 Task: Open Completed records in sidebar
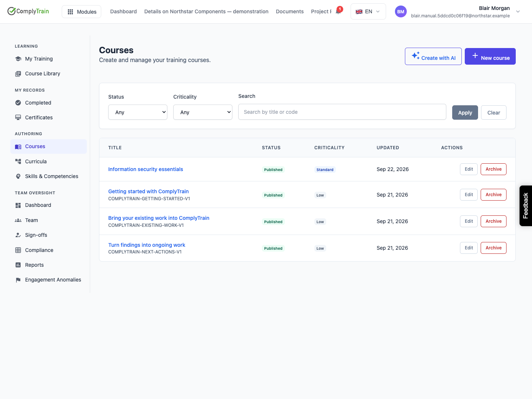[48, 103]
